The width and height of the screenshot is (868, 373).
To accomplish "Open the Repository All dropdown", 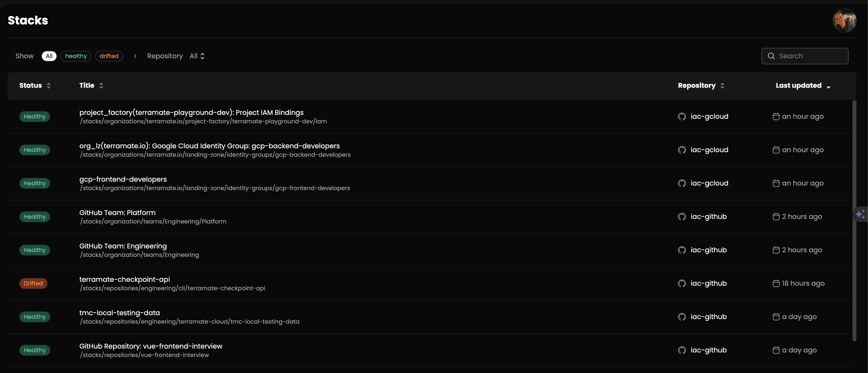I will 197,56.
